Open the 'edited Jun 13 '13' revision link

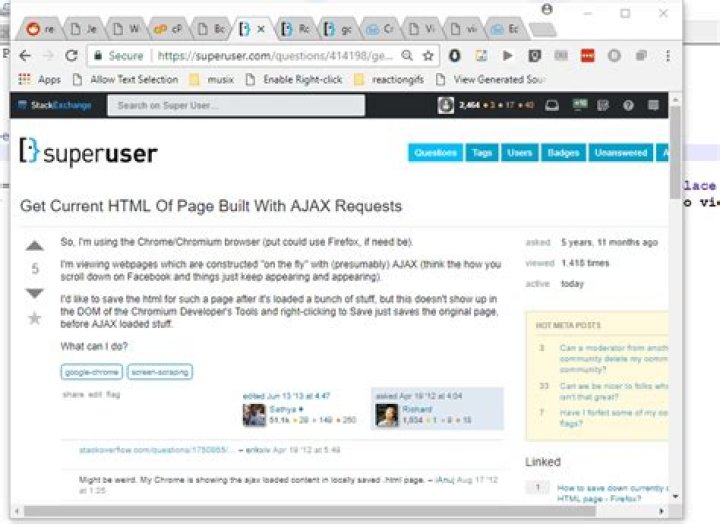pyautogui.click(x=286, y=396)
